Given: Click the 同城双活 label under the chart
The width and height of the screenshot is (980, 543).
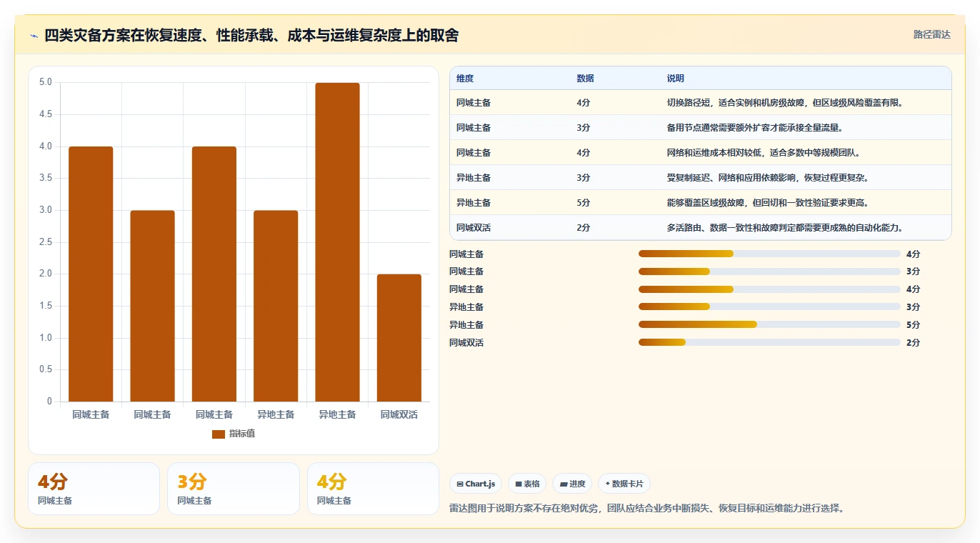Looking at the screenshot, I should [399, 414].
